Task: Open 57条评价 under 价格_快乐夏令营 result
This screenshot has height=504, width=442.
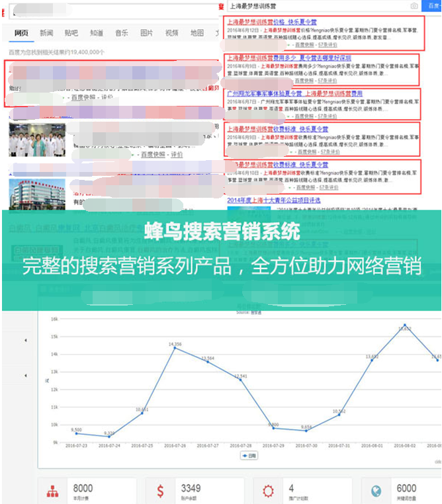Action: click(x=328, y=45)
